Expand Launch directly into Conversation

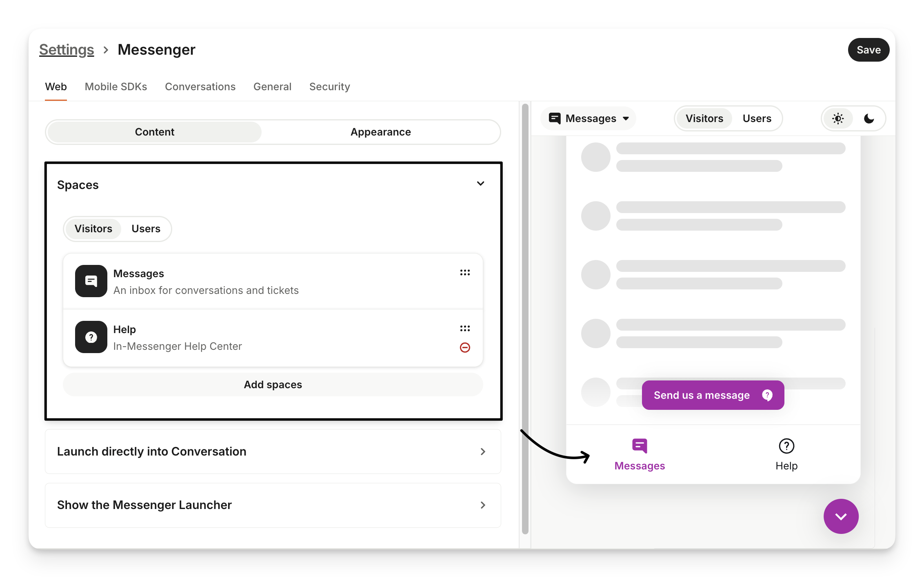483,451
